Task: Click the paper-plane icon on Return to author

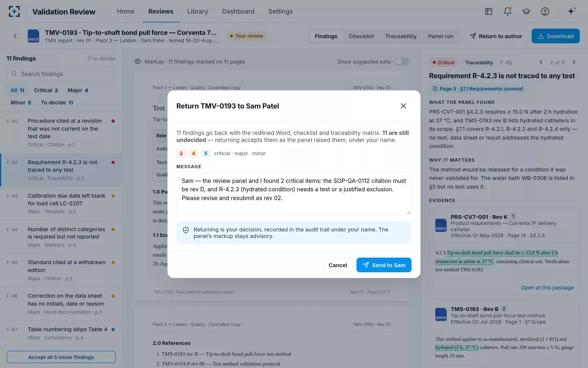Action: point(473,36)
